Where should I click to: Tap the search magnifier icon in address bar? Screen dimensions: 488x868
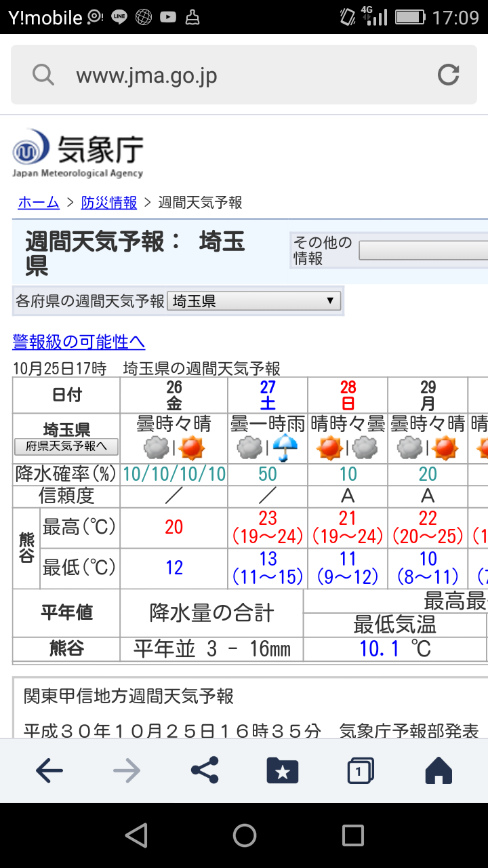pos(43,75)
